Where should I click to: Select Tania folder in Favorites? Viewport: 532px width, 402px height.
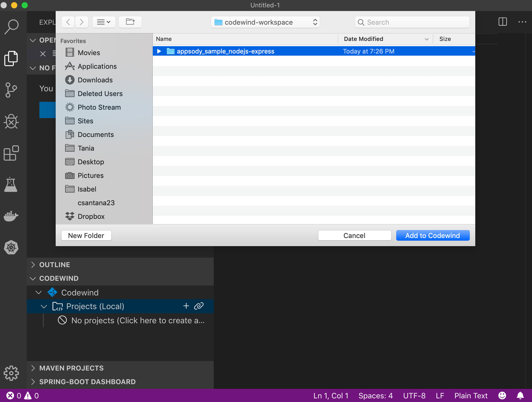(86, 148)
